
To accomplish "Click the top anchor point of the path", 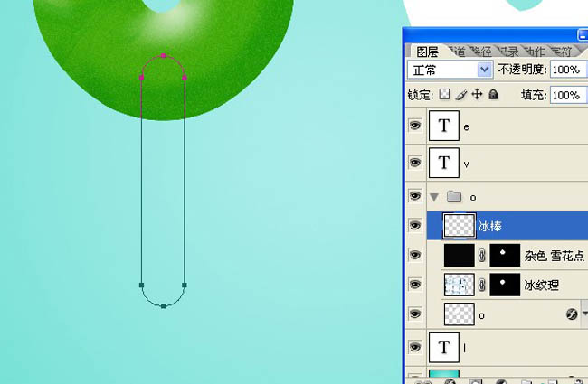I will [x=163, y=56].
